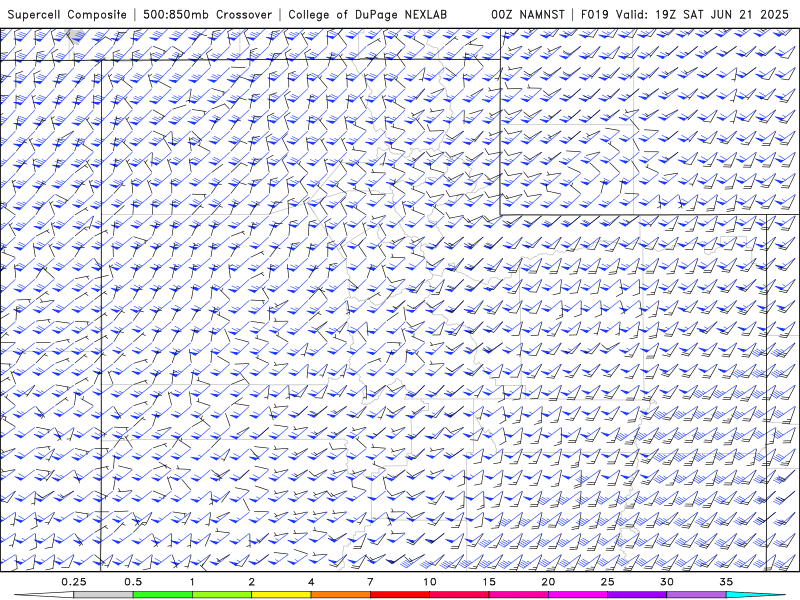The width and height of the screenshot is (800, 600).
Task: Click the legend value label "20"
Action: [x=548, y=582]
